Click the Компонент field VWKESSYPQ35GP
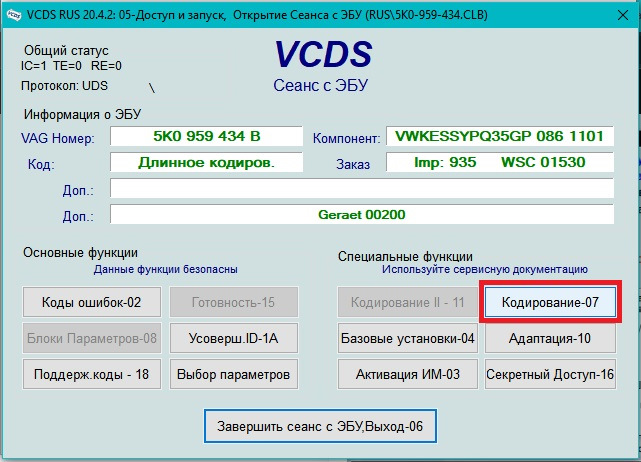 500,136
